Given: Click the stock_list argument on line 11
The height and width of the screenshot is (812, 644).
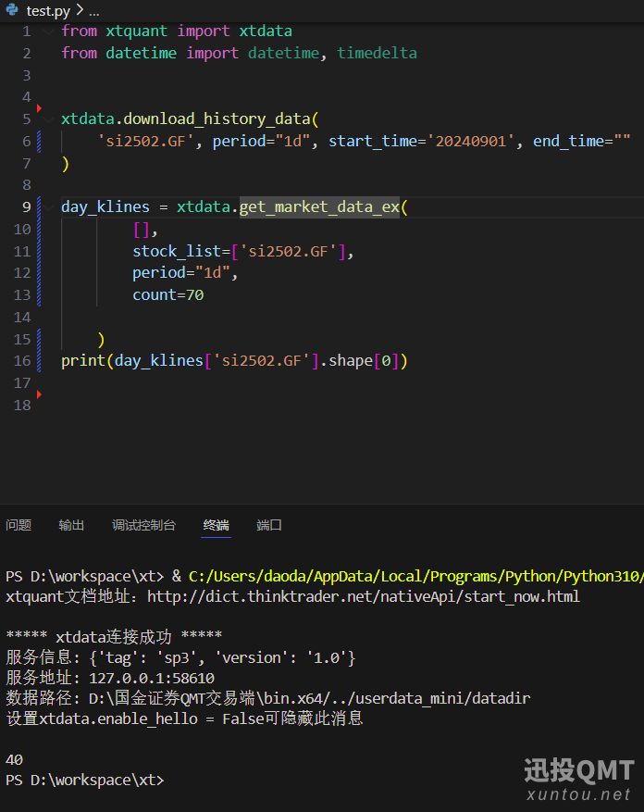Looking at the screenshot, I should coord(243,252).
